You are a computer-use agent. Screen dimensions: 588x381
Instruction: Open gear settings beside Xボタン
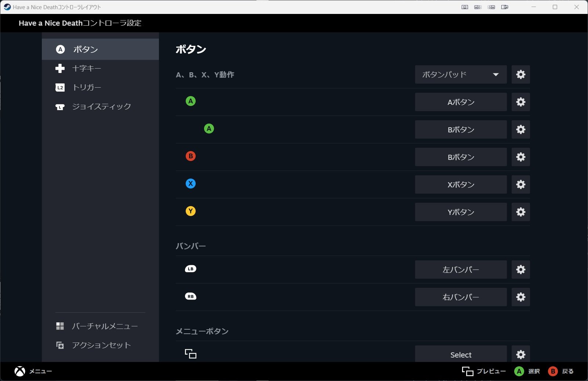tap(521, 184)
